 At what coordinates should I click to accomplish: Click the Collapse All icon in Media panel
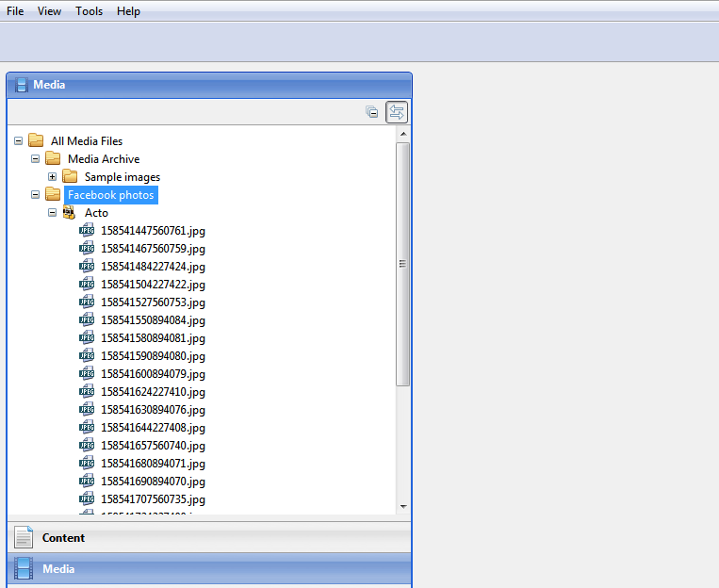pyautogui.click(x=372, y=112)
